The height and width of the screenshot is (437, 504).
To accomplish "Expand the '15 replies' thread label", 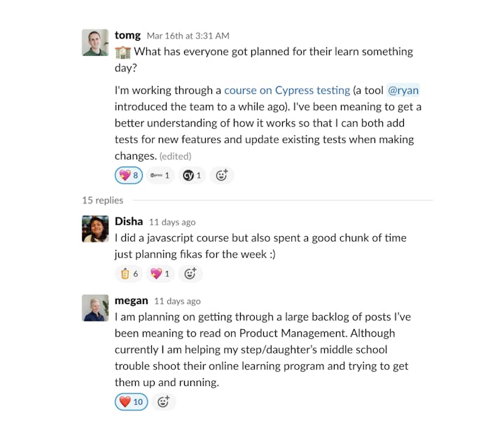I will [102, 200].
